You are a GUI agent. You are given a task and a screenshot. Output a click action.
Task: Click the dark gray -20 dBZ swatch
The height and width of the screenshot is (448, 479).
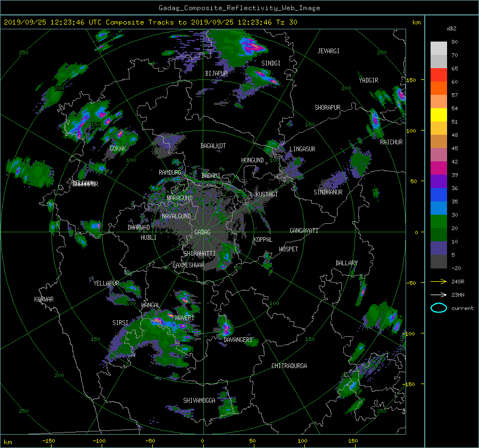tap(439, 262)
